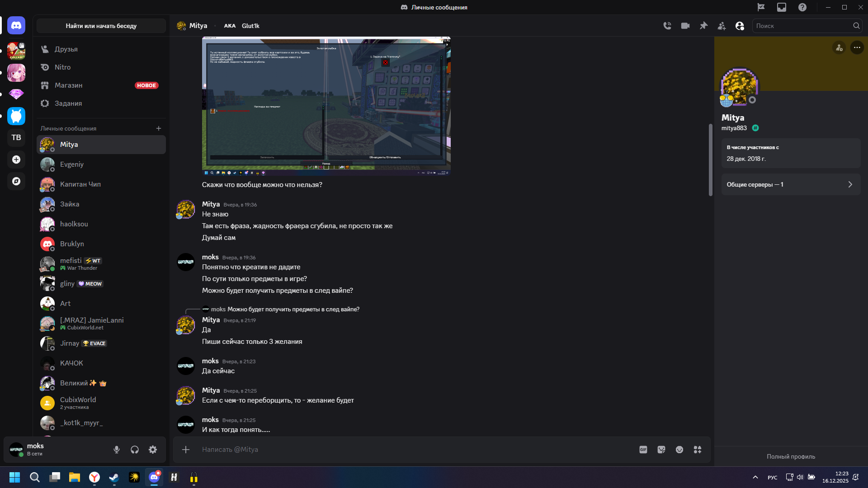
Task: Add friends to this DM
Action: click(x=722, y=26)
